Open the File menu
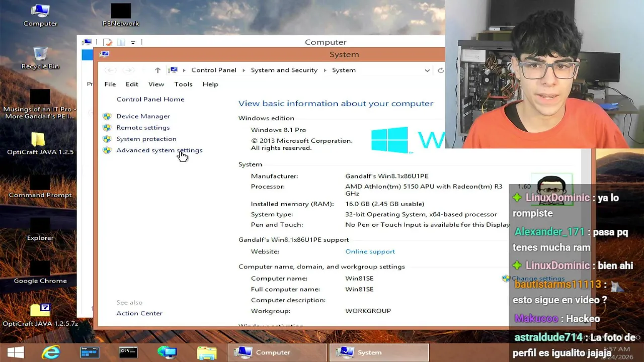This screenshot has height=362, width=644. [x=110, y=84]
